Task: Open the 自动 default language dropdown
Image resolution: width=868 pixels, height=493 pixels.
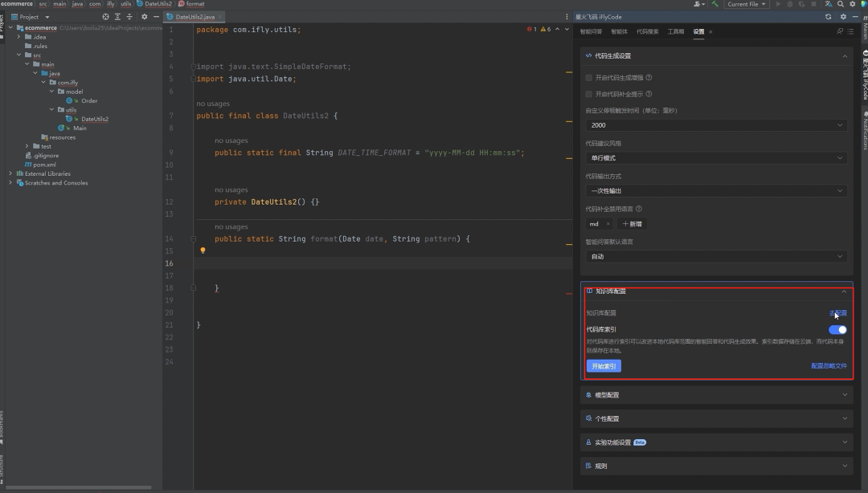Action: [716, 257]
